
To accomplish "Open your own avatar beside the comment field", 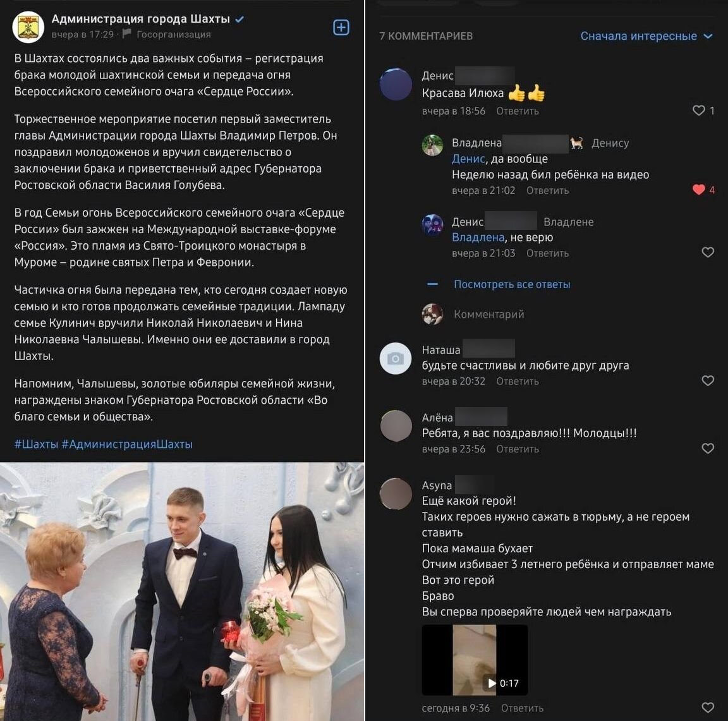I will 432,314.
